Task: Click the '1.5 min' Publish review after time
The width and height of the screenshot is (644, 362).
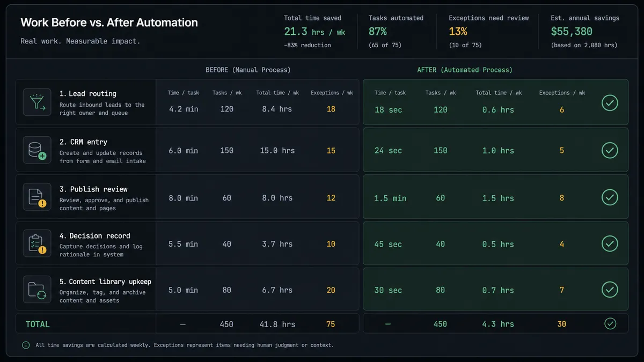Action: coord(390,198)
